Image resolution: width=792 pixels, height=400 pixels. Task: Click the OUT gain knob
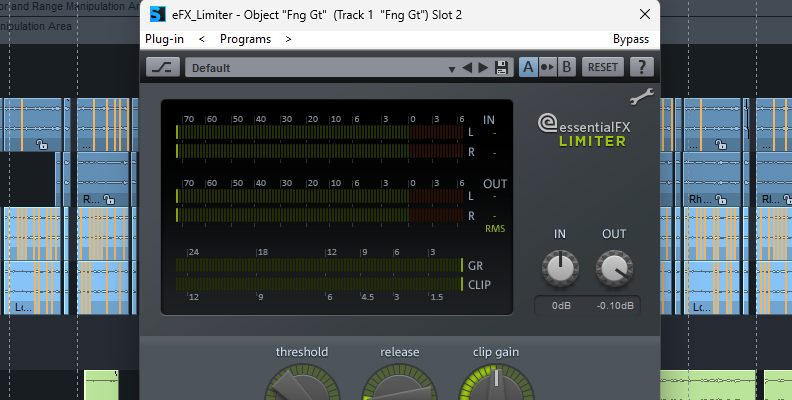tap(614, 267)
